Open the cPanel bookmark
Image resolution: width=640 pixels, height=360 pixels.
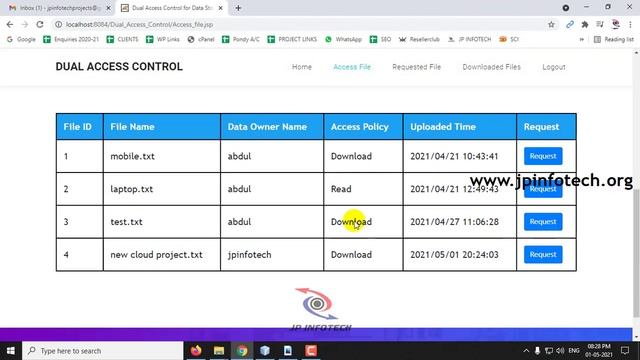(x=201, y=39)
